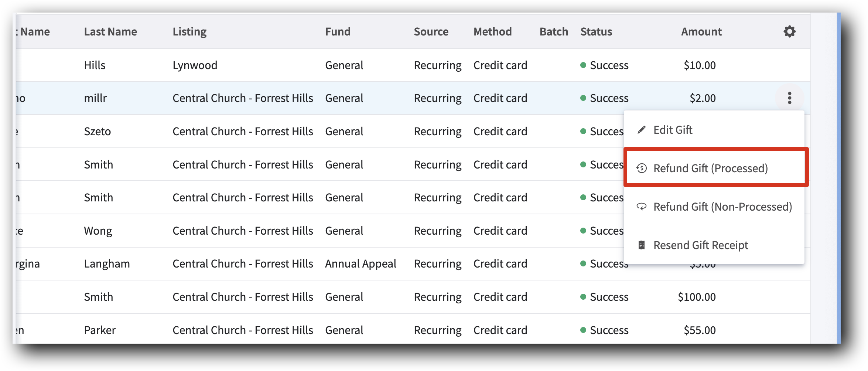Click the Fund column header

[337, 32]
